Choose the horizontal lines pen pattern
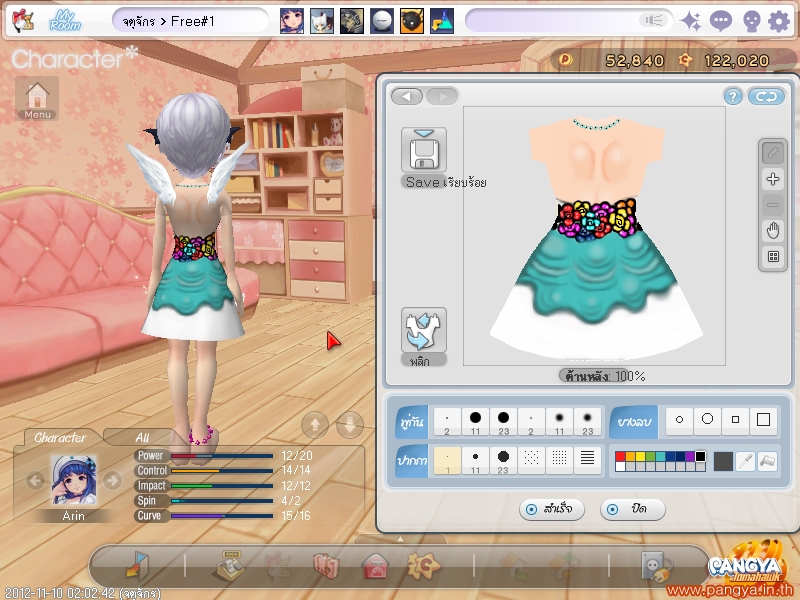 (587, 460)
